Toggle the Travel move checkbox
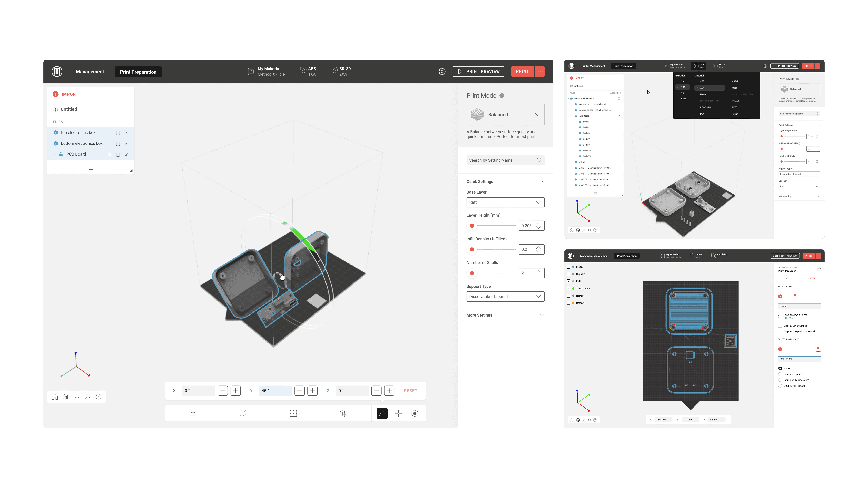 (568, 289)
